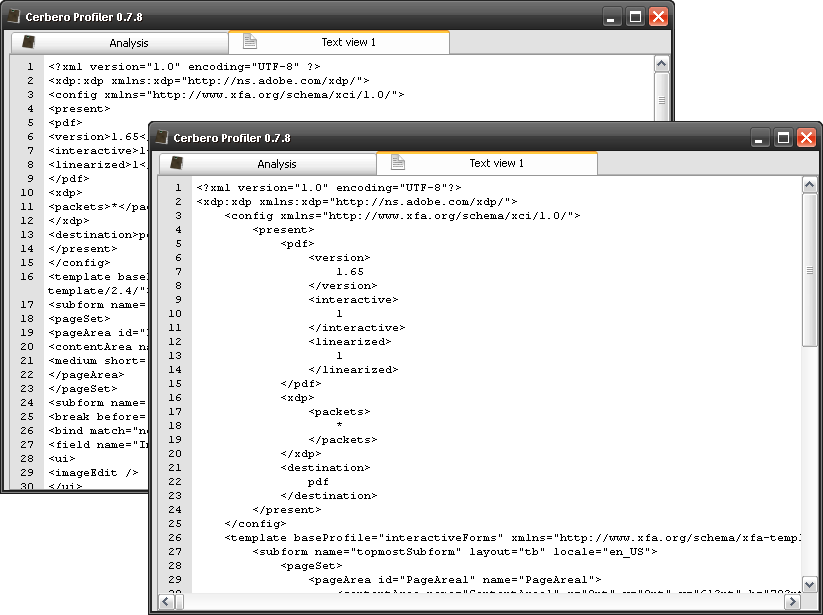This screenshot has height=615, width=823.
Task: Click vertical scrollbar thumb in back window
Action: [661, 97]
